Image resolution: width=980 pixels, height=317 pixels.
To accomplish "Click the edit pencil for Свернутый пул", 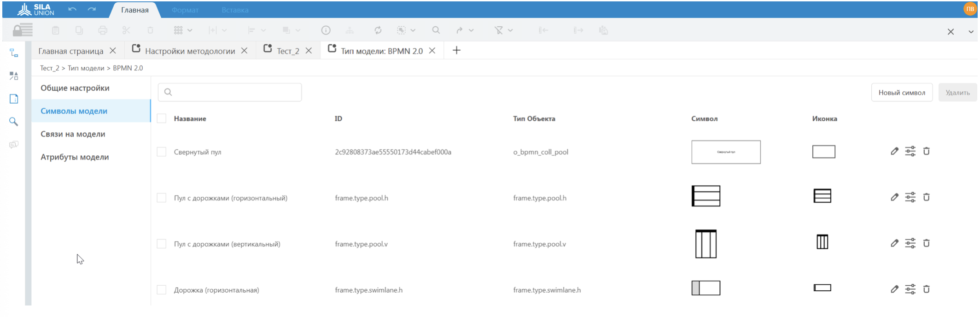I will pos(894,151).
